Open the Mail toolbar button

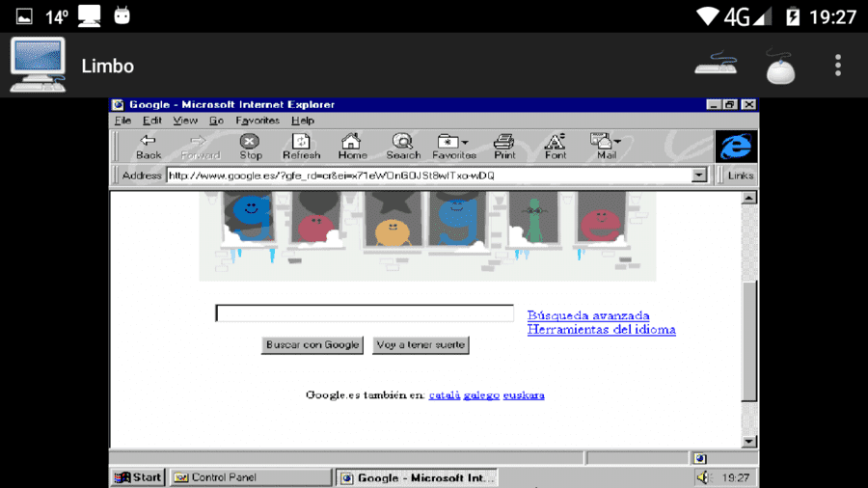coord(607,147)
